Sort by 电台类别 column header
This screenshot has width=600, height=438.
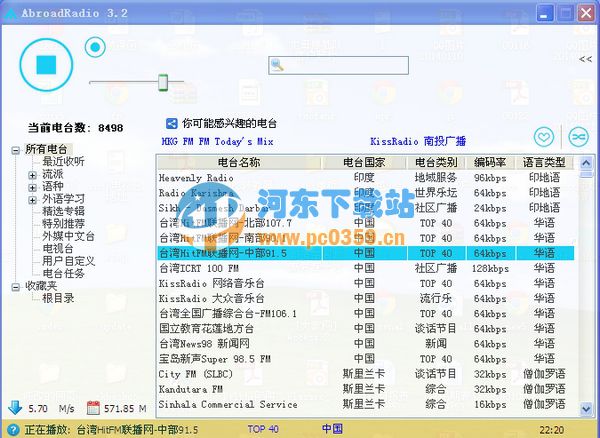pos(436,163)
